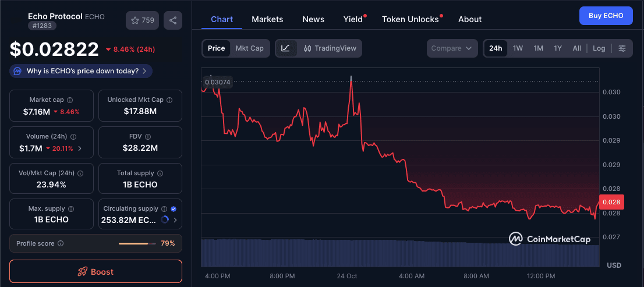
Task: Open the Compare dropdown
Action: tap(452, 48)
